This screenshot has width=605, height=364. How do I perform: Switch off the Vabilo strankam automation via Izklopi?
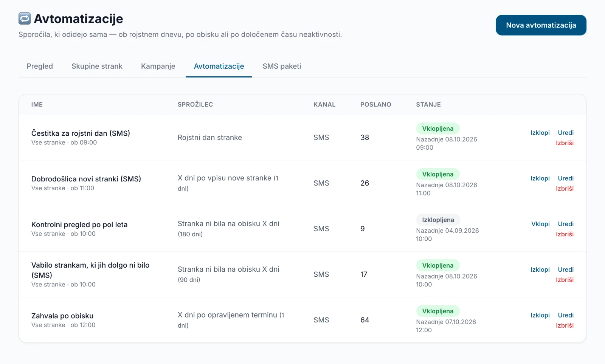click(x=540, y=270)
